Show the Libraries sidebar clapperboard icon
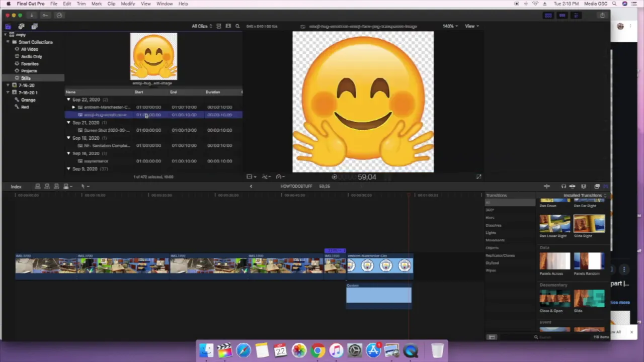This screenshot has height=362, width=644. click(9, 26)
